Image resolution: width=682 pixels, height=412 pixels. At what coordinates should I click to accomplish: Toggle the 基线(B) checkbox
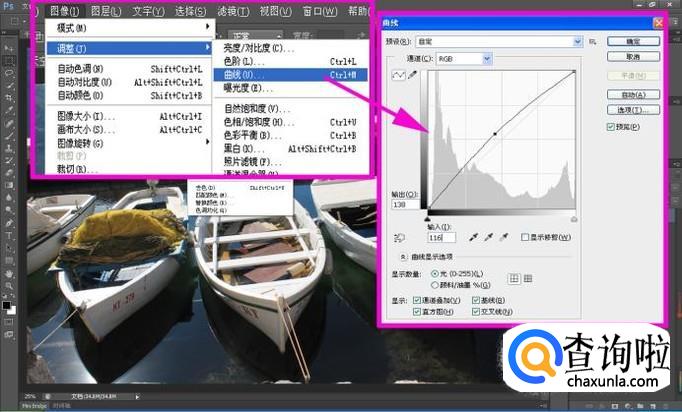coord(476,300)
